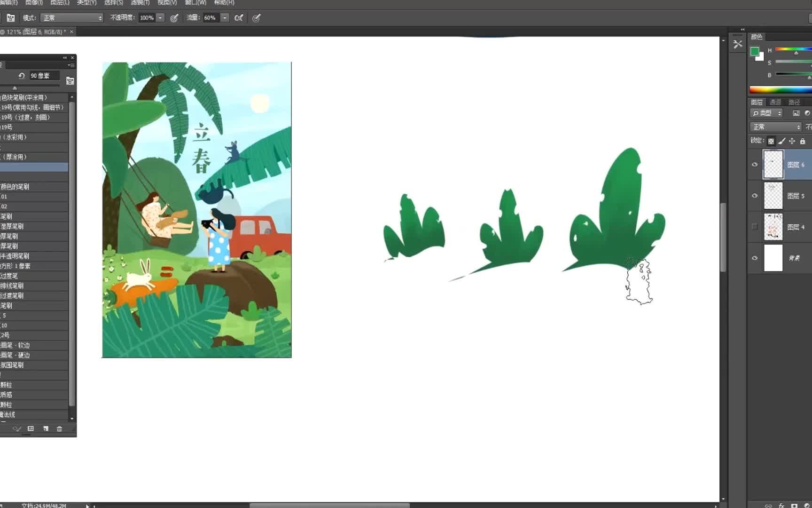Viewport: 812px width, 508px height.
Task: Open the layer filter 类型 dropdown
Action: [x=766, y=113]
